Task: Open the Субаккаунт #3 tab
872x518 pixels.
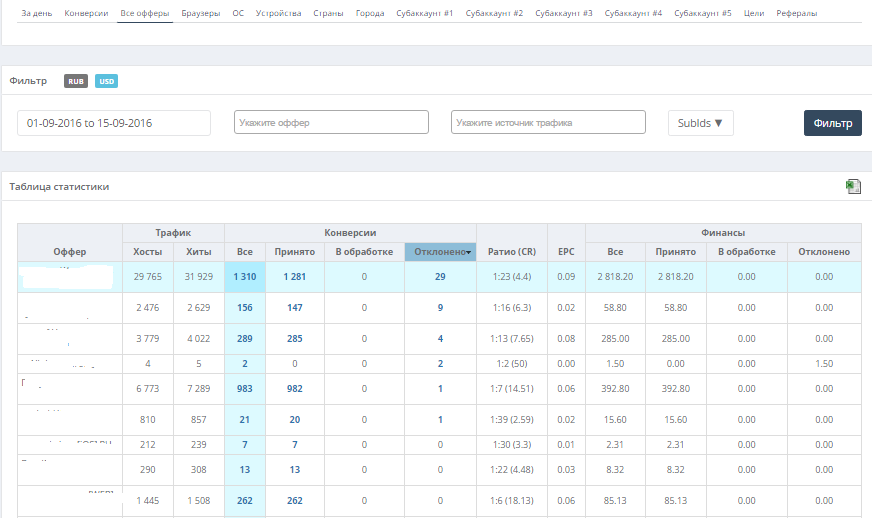Action: click(564, 13)
